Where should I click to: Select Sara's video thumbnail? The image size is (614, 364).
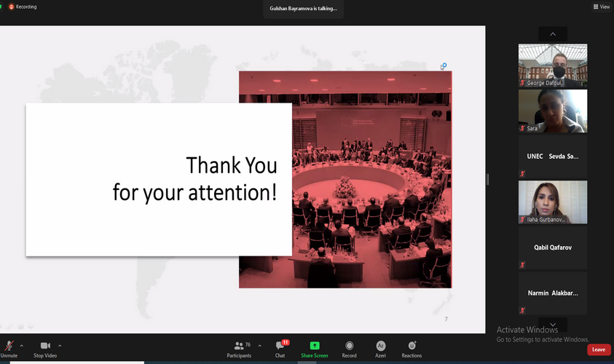click(x=552, y=111)
